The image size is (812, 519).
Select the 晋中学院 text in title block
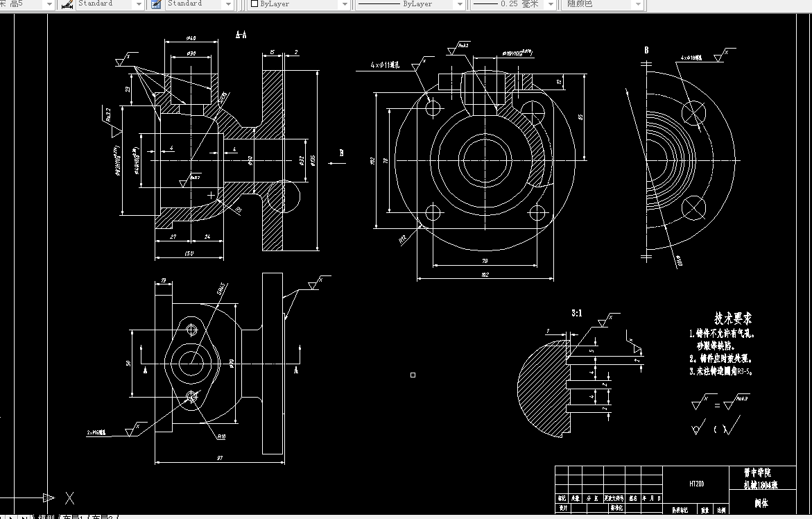pos(757,473)
